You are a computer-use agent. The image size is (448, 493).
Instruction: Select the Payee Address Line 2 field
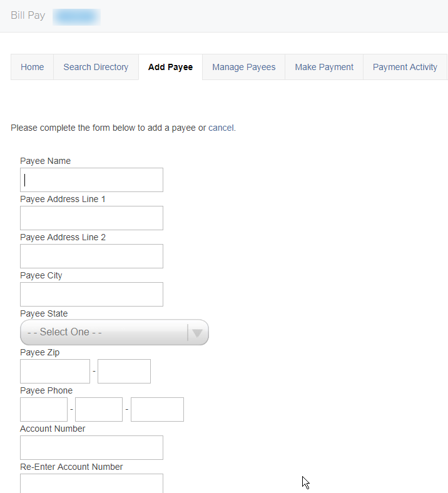pyautogui.click(x=91, y=257)
